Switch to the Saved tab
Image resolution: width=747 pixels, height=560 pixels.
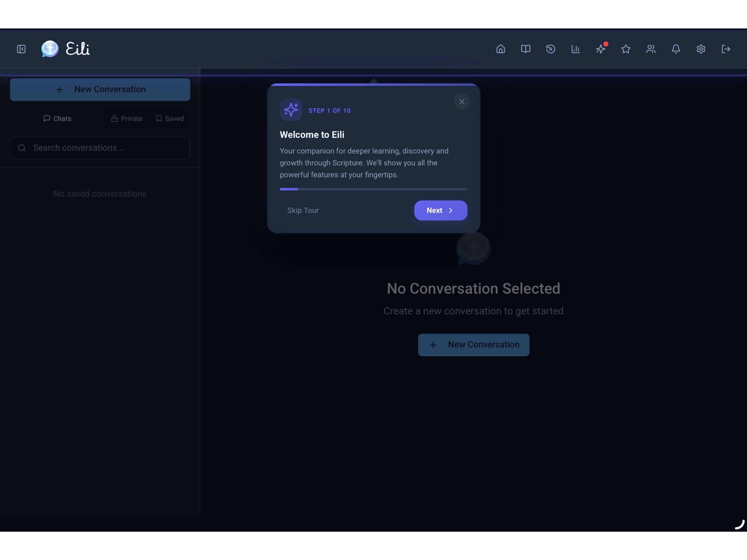pos(170,119)
